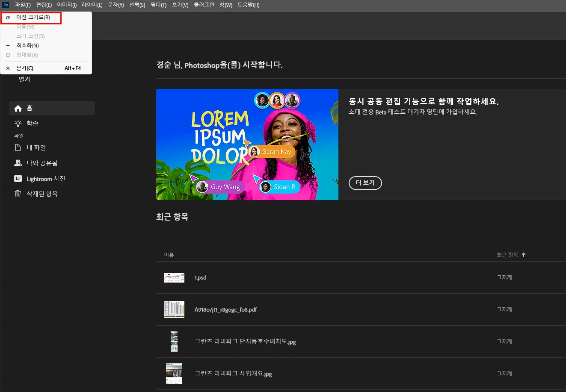Screen dimensions: 566x392
Task: Click the Lr Lightroom icon
Action: tap(18, 179)
